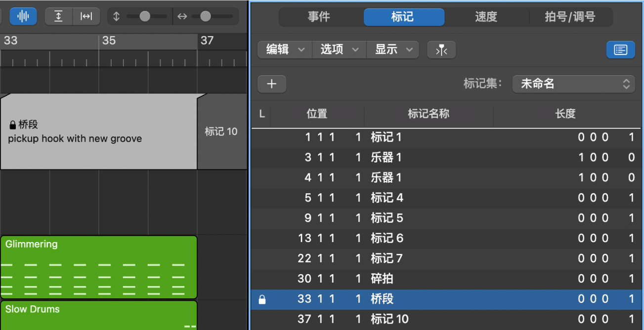Click the lock icon on 桥段 list row

tap(262, 299)
